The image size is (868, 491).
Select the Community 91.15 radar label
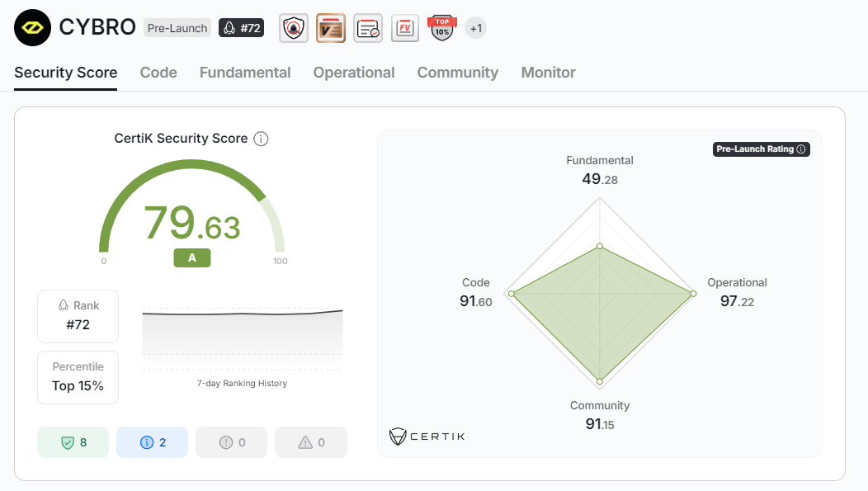[600, 416]
